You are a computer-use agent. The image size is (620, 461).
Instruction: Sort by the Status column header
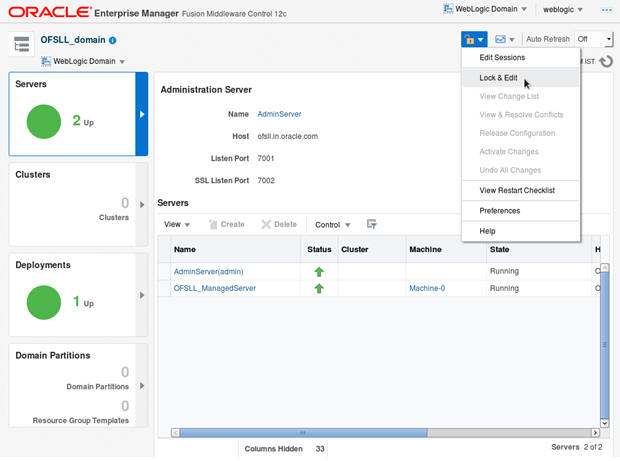click(x=319, y=249)
